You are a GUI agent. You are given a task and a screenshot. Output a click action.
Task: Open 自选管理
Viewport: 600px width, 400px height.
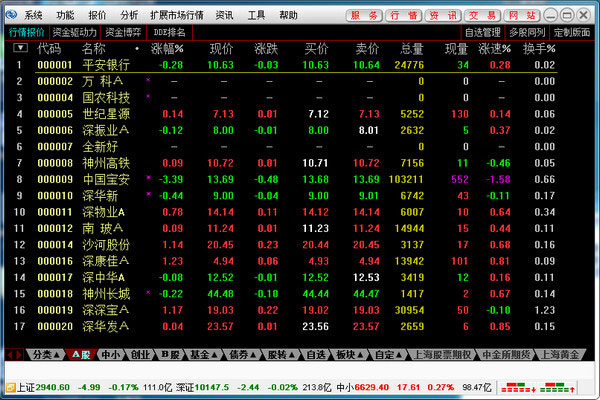click(x=483, y=33)
